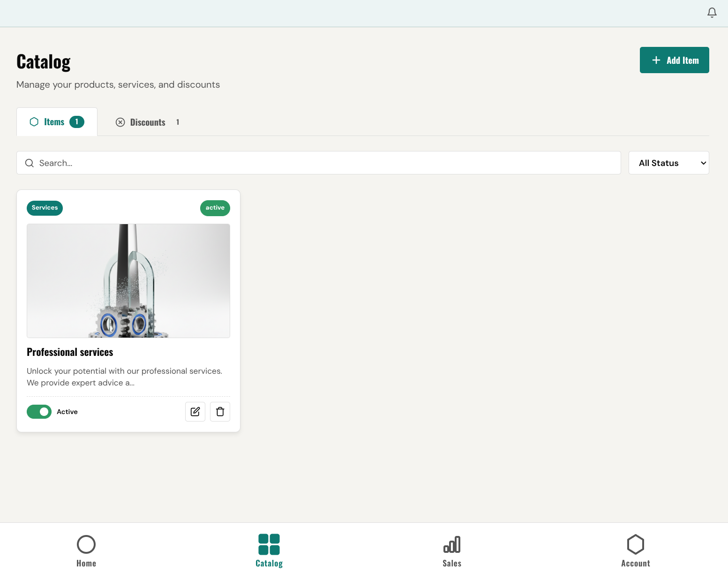Image resolution: width=728 pixels, height=573 pixels.
Task: Open Account in bottom navigation
Action: (636, 551)
